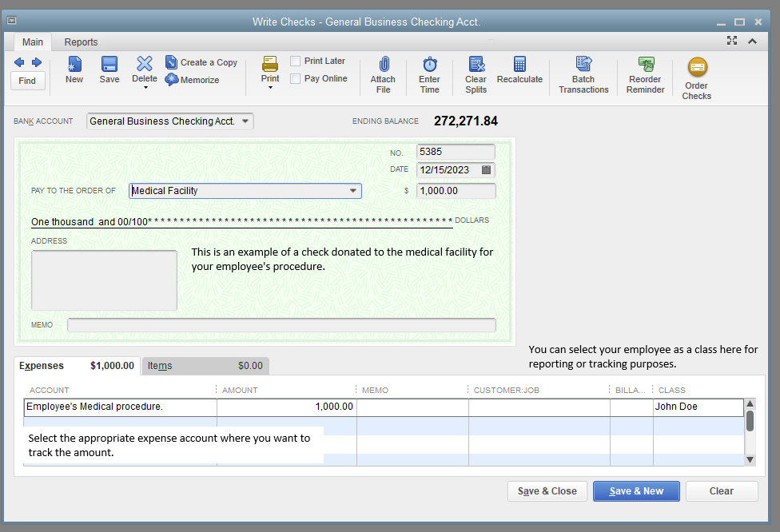The width and height of the screenshot is (780, 532).
Task: Open the date calendar picker
Action: pos(487,169)
